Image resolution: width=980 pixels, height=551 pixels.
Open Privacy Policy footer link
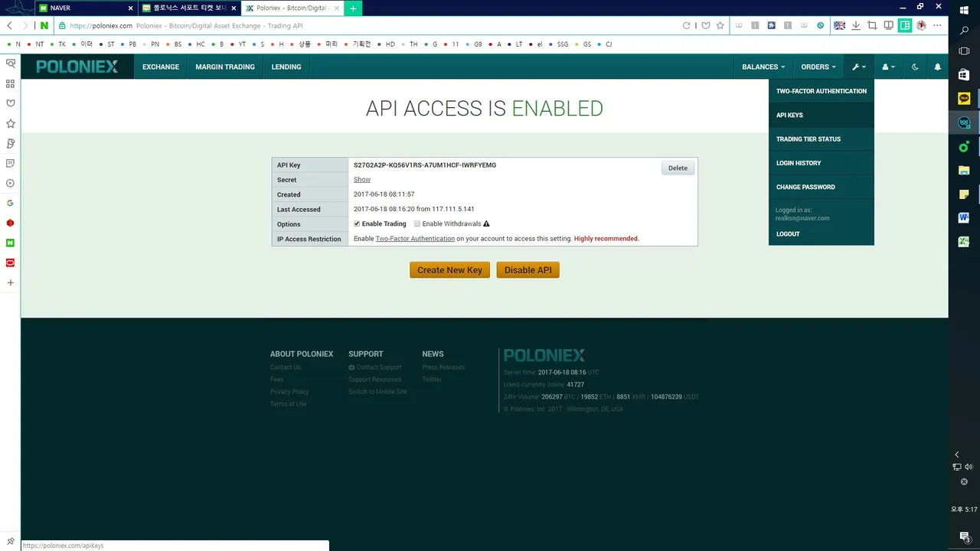pos(289,392)
